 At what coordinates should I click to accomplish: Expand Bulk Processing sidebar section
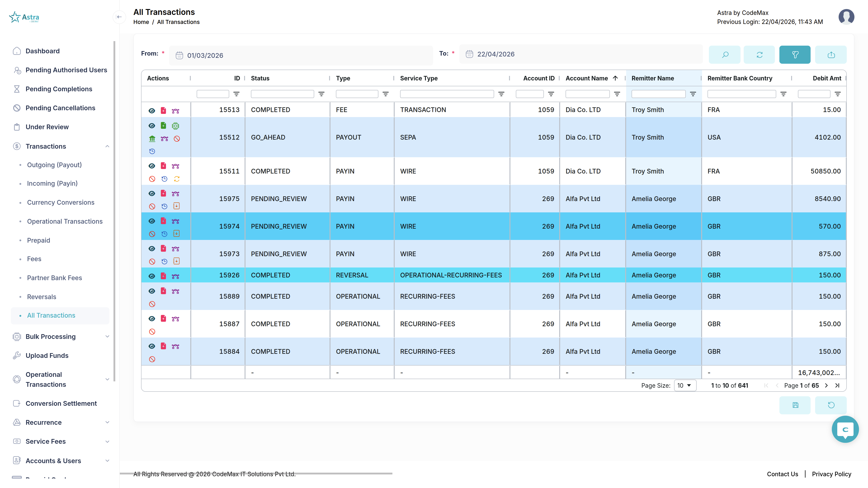107,337
